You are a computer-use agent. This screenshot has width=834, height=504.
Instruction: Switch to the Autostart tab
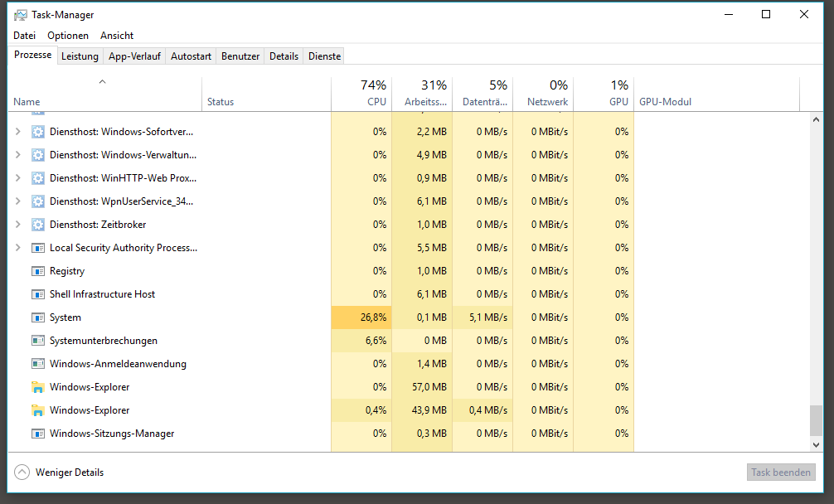[191, 56]
